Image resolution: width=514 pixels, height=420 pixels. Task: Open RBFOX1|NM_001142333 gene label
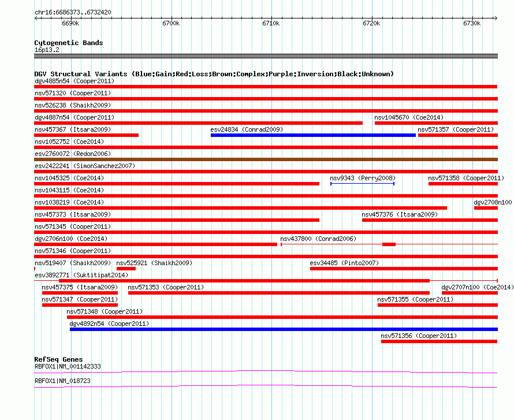pyautogui.click(x=68, y=366)
